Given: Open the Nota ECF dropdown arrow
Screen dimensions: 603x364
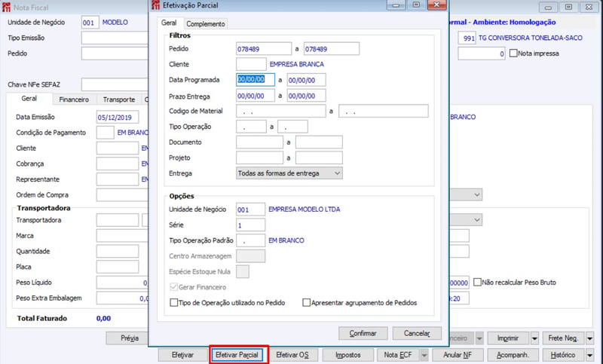Looking at the screenshot, I should point(424,355).
